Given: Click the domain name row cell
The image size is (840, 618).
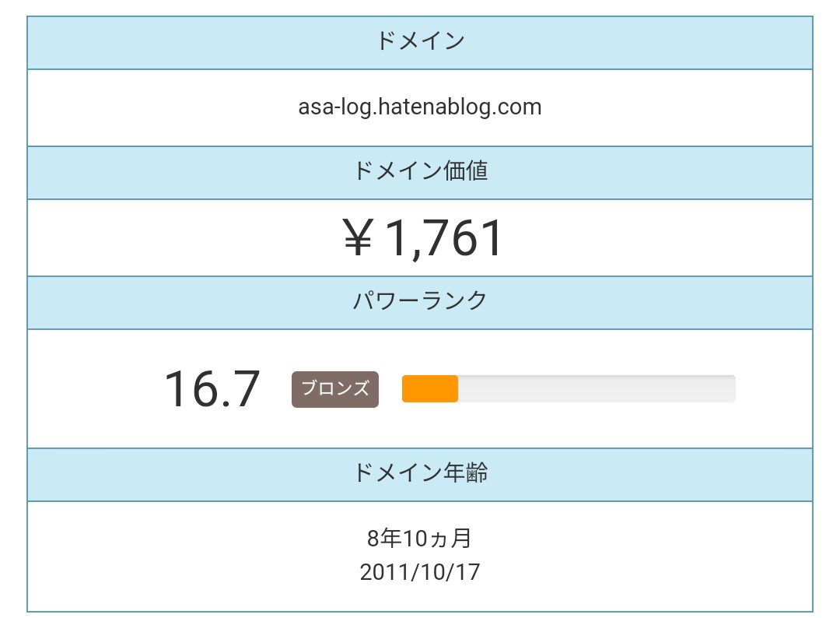Looking at the screenshot, I should [420, 107].
